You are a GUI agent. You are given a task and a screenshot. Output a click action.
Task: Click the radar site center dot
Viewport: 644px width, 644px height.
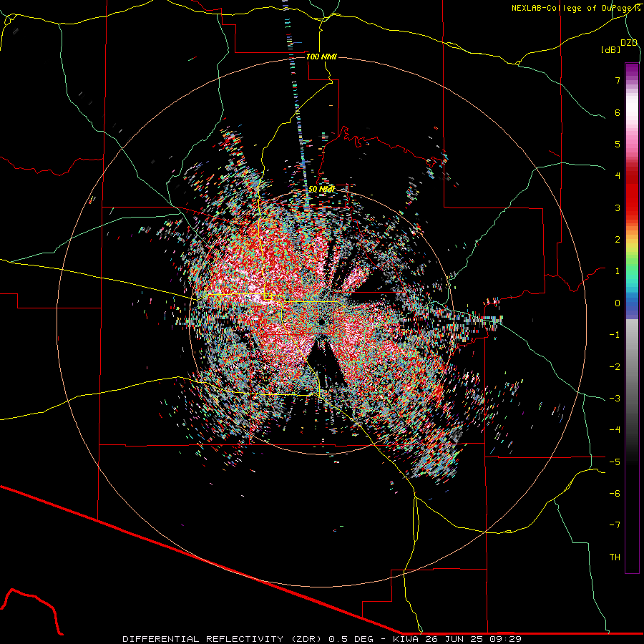pos(321,321)
